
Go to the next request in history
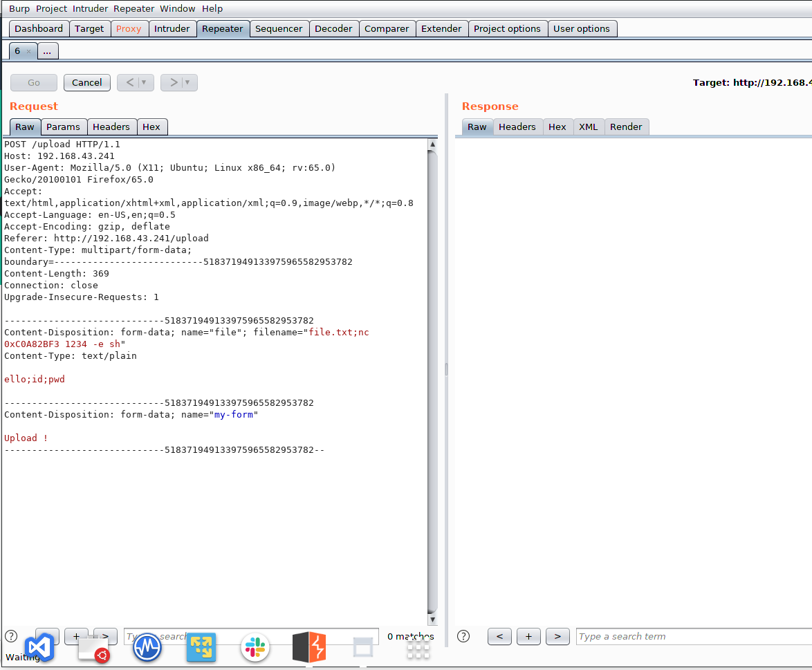pos(174,82)
